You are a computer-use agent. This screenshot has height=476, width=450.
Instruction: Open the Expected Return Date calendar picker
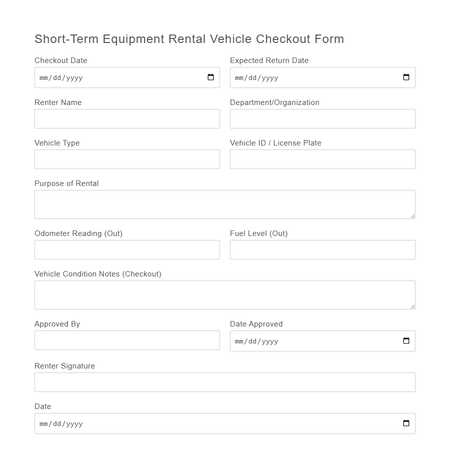coord(406,77)
